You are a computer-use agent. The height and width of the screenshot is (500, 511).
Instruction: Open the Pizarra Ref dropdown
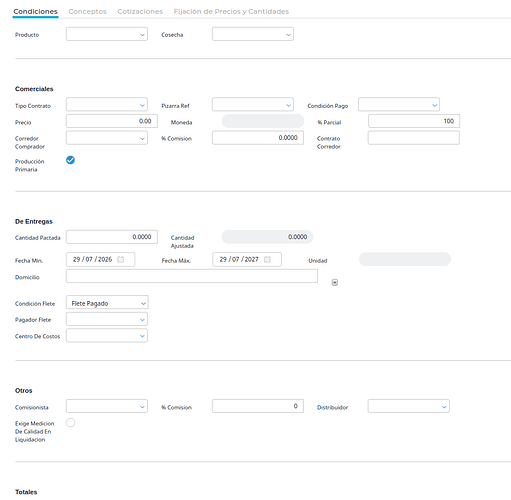pyautogui.click(x=253, y=105)
